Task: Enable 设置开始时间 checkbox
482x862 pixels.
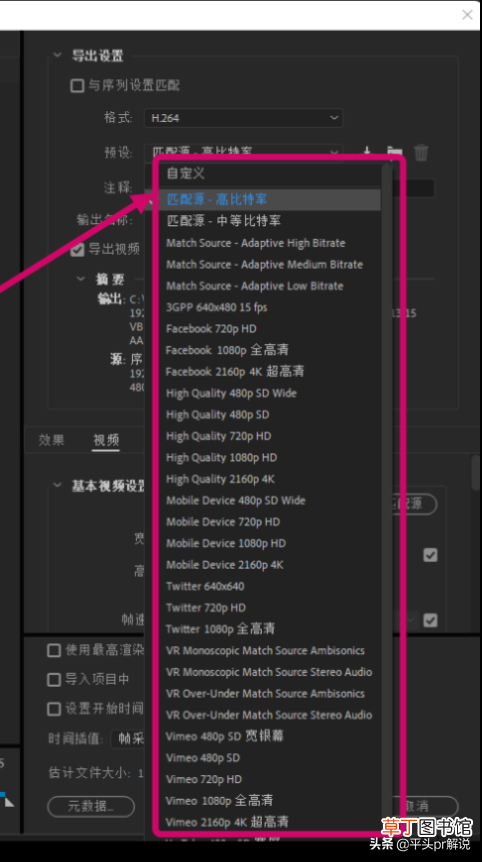Action: pyautogui.click(x=54, y=709)
